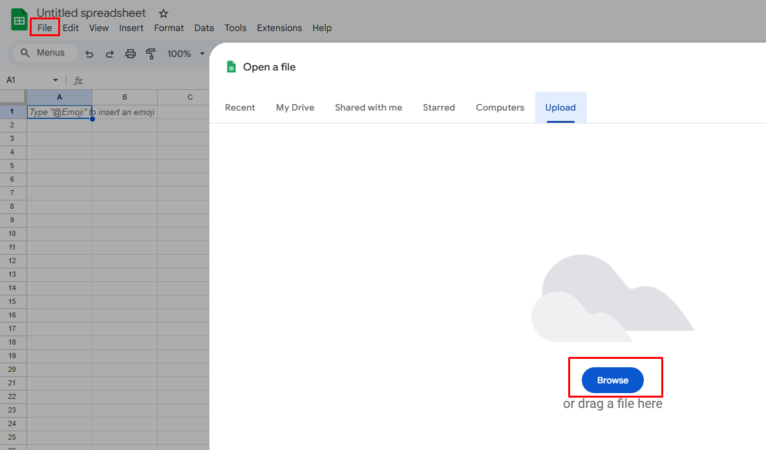Select the Computers tab
766x450 pixels.
pyautogui.click(x=499, y=108)
